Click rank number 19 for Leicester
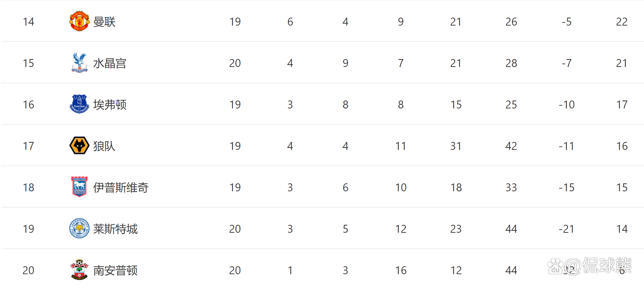 [28, 229]
